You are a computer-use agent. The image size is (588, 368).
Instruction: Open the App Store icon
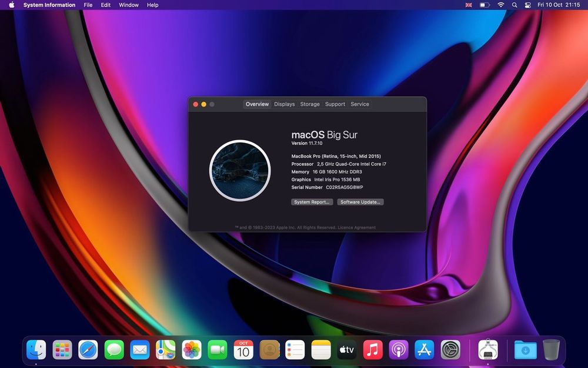pyautogui.click(x=425, y=350)
